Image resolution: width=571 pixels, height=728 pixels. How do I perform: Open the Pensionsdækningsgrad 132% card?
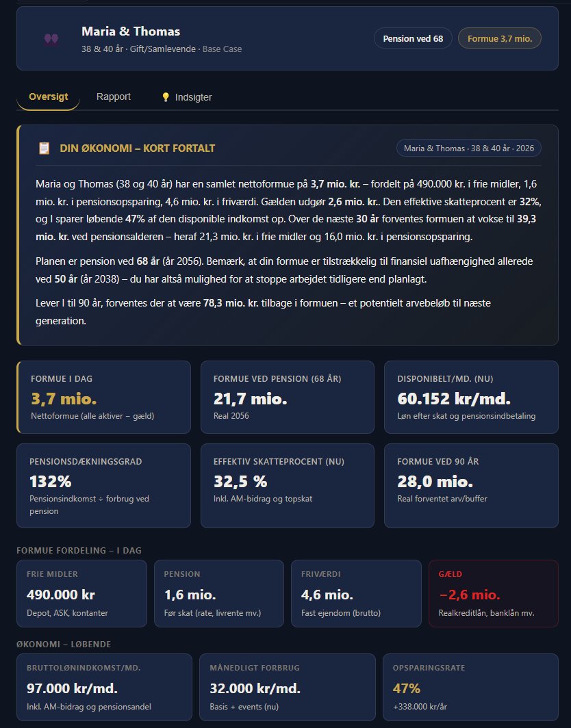[104, 486]
